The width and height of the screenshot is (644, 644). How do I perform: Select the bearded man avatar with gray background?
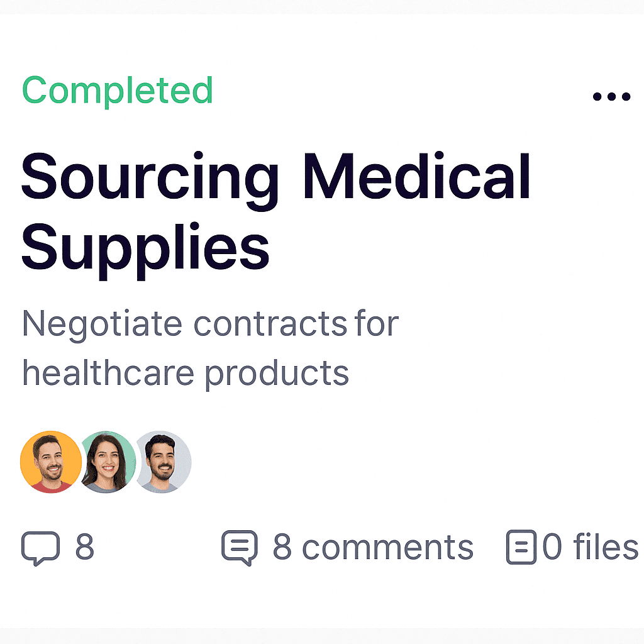[163, 462]
